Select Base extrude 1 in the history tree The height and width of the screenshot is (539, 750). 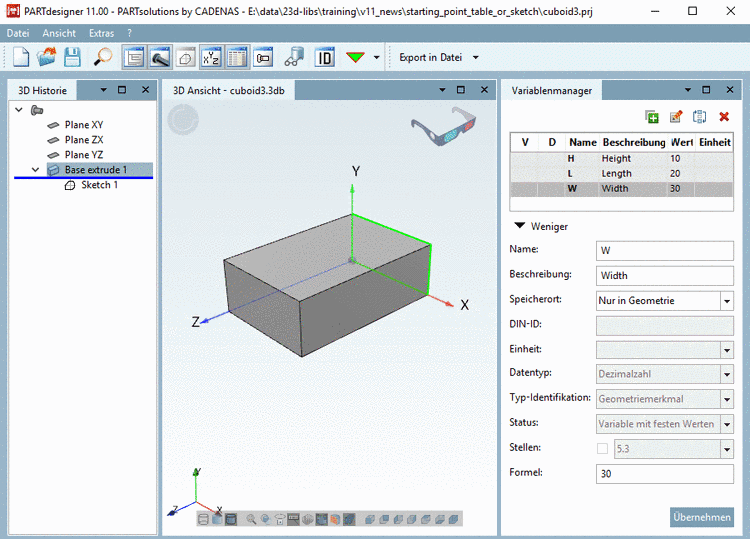pyautogui.click(x=96, y=170)
